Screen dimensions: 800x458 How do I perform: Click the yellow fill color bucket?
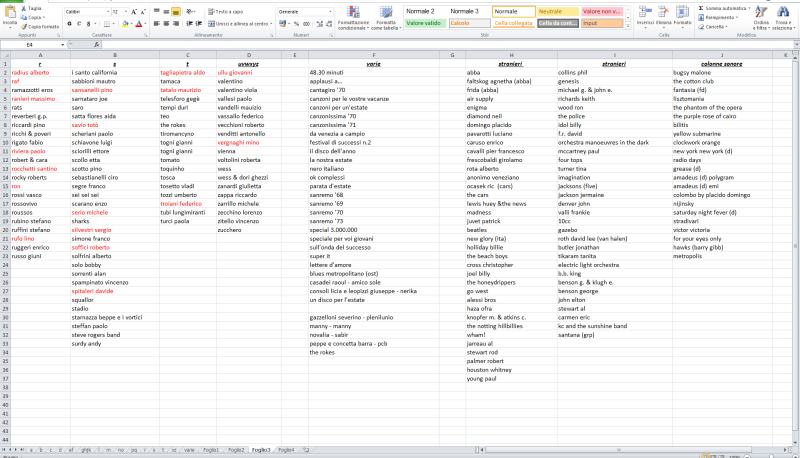pyautogui.click(x=125, y=24)
